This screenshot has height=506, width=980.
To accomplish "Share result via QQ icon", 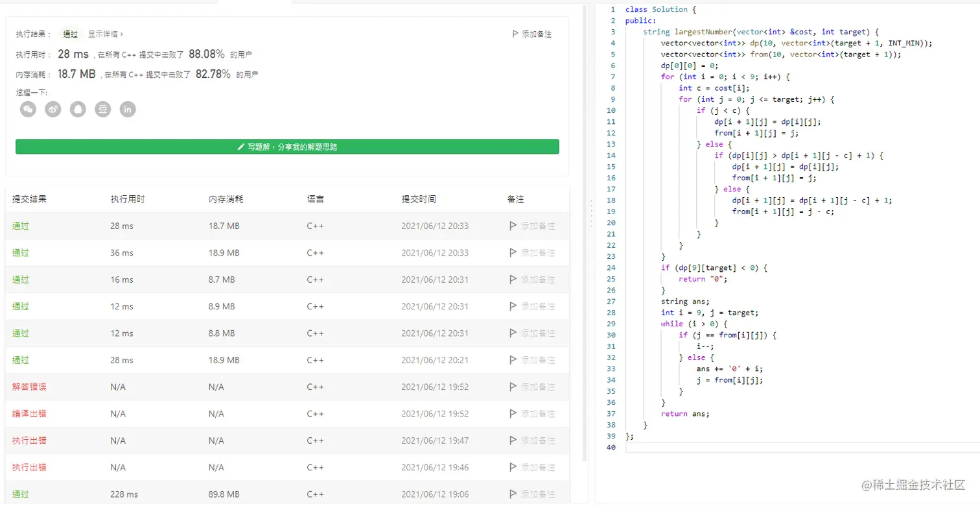I will (x=78, y=109).
